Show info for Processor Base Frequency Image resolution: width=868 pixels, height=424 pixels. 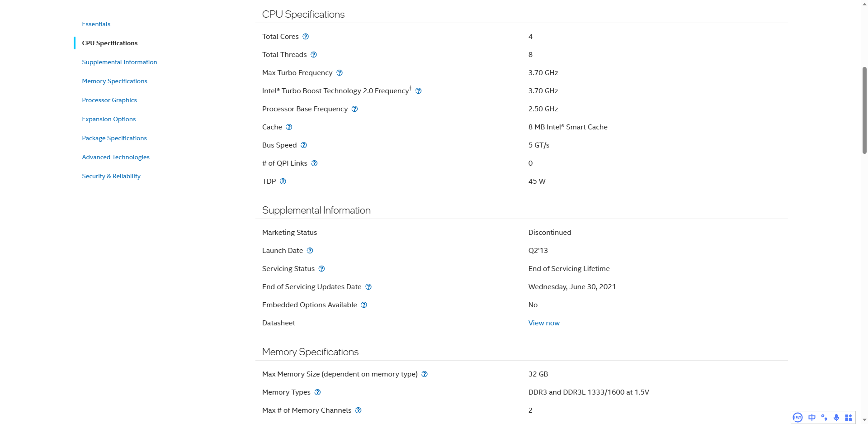click(355, 109)
